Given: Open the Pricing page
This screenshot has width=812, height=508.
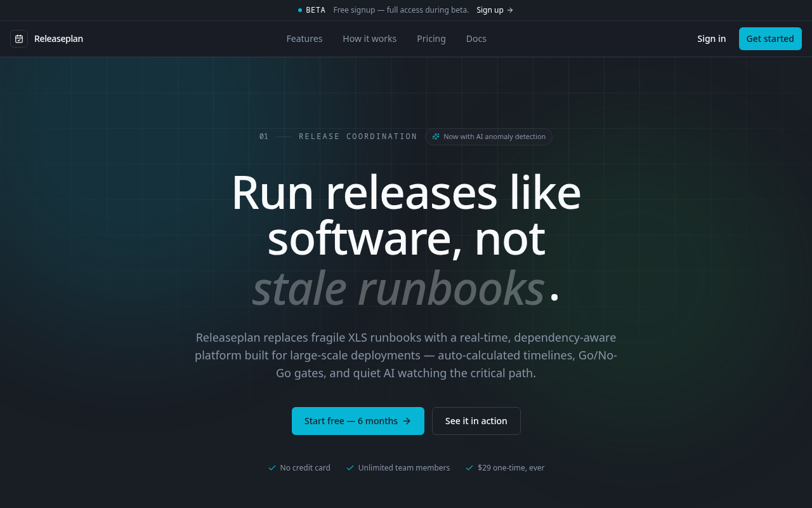Looking at the screenshot, I should tap(431, 39).
